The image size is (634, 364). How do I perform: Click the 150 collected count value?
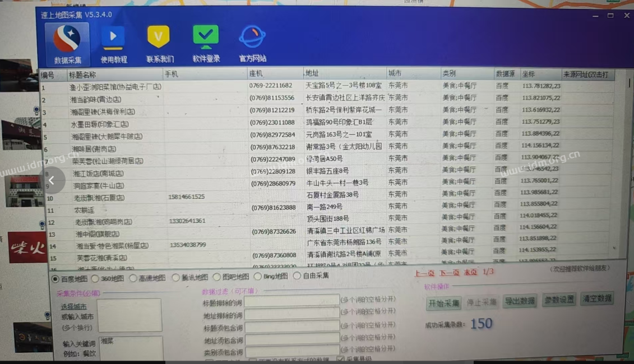[x=482, y=324]
